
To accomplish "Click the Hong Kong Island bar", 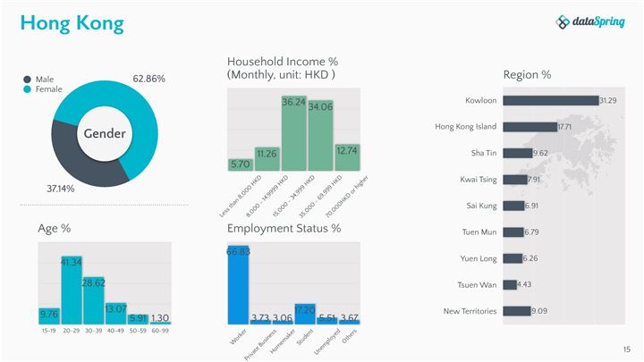I will [x=530, y=127].
